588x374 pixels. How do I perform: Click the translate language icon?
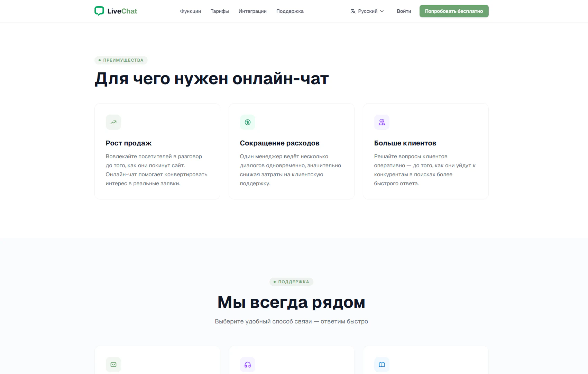coord(353,11)
